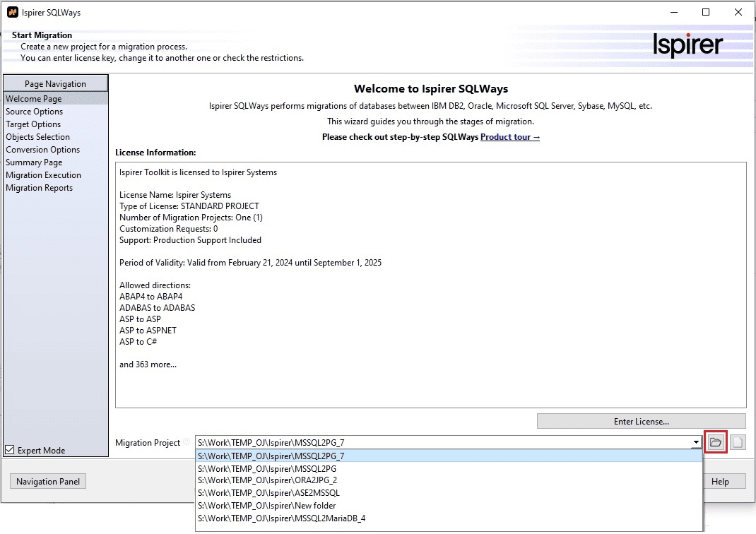Go to Source Options page
This screenshot has width=756, height=534.
pyautogui.click(x=35, y=112)
